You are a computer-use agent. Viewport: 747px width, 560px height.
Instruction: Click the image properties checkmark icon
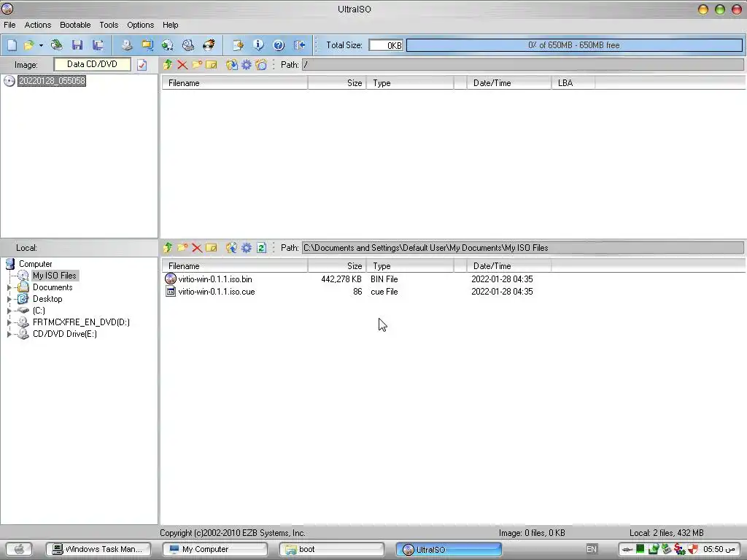pyautogui.click(x=142, y=65)
